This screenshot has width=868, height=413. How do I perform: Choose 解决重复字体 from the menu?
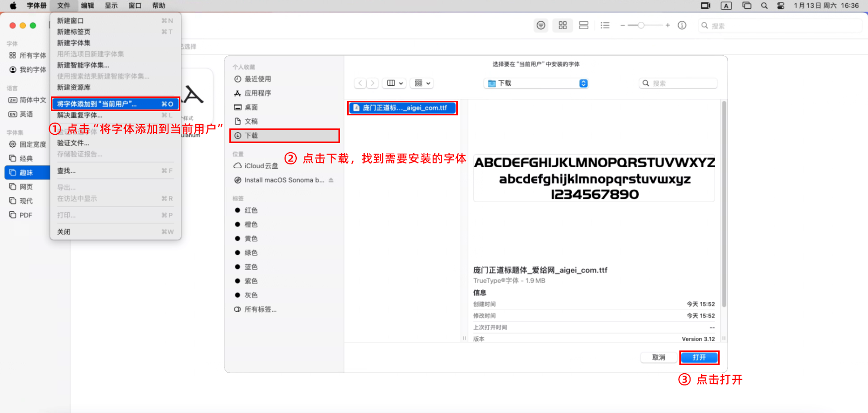tap(115, 115)
